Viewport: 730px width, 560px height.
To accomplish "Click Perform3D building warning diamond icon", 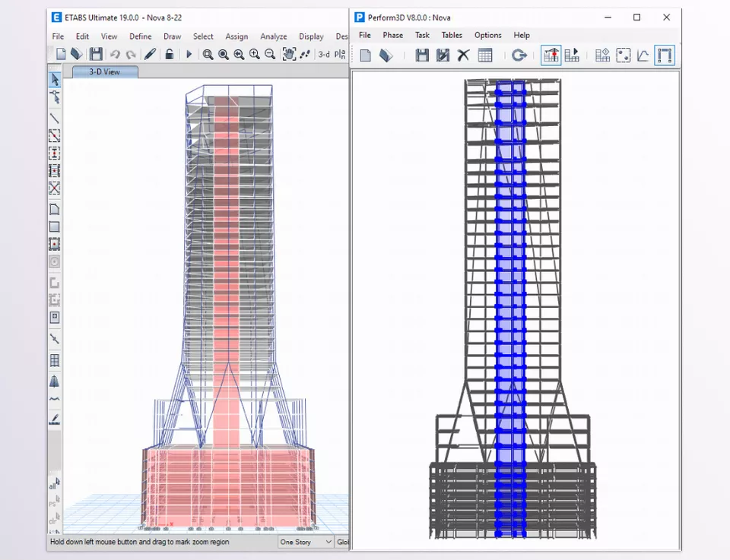I will [x=602, y=55].
